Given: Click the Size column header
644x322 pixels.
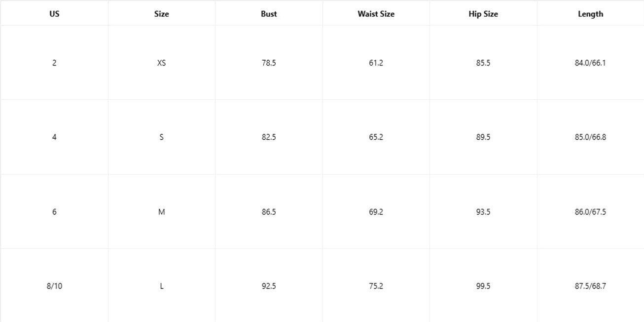Looking at the screenshot, I should pos(161,14).
